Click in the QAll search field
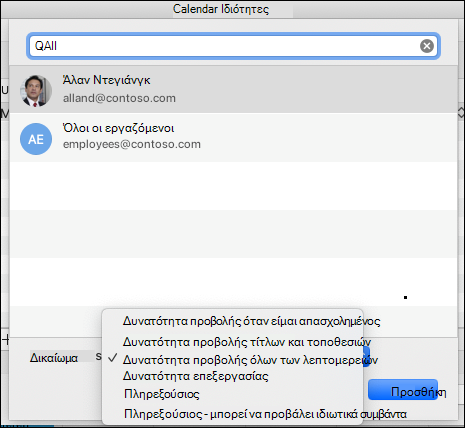Viewport: 465px width, 428px height. coord(233,46)
